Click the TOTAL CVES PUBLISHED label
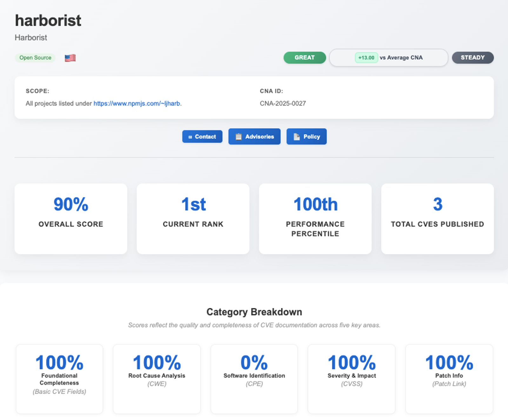Screen dimensions: 508x420 (438, 224)
